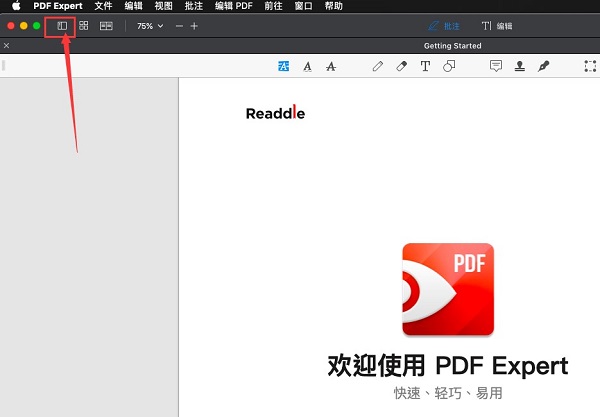Select the underline text tool

(x=307, y=67)
